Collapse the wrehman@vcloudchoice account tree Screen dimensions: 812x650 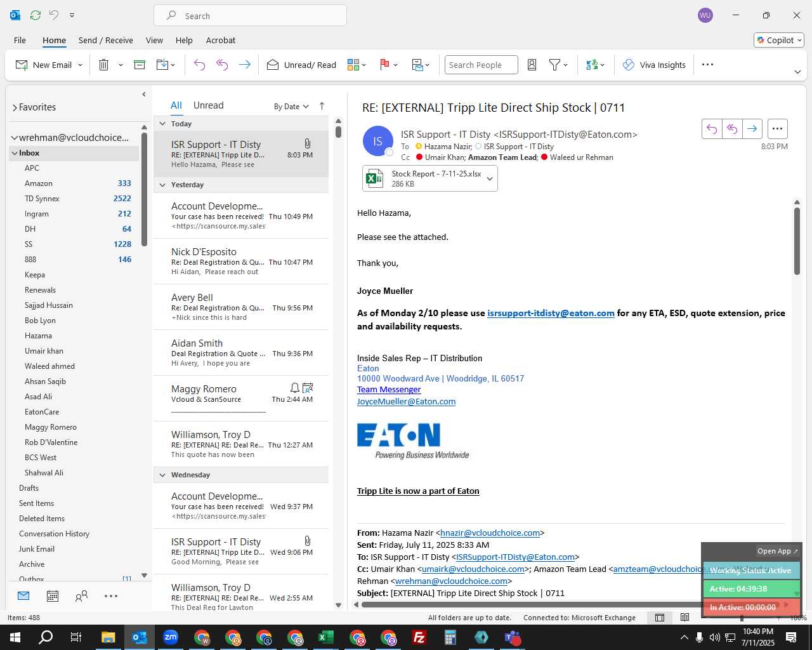click(14, 138)
